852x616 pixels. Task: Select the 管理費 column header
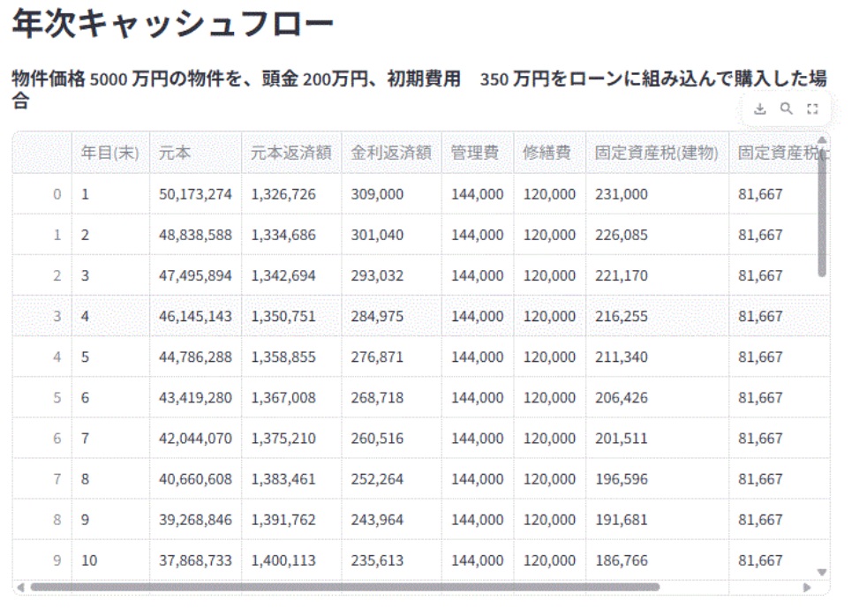tap(475, 153)
